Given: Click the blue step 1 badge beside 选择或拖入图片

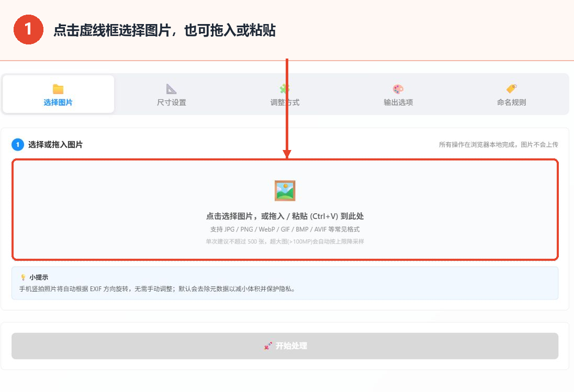Looking at the screenshot, I should coord(18,144).
